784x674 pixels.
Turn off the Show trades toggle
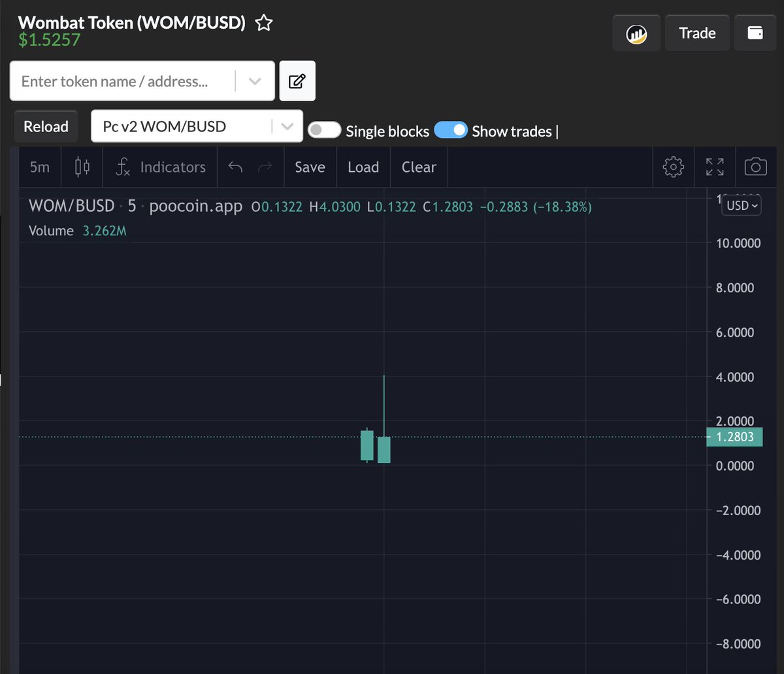point(451,130)
